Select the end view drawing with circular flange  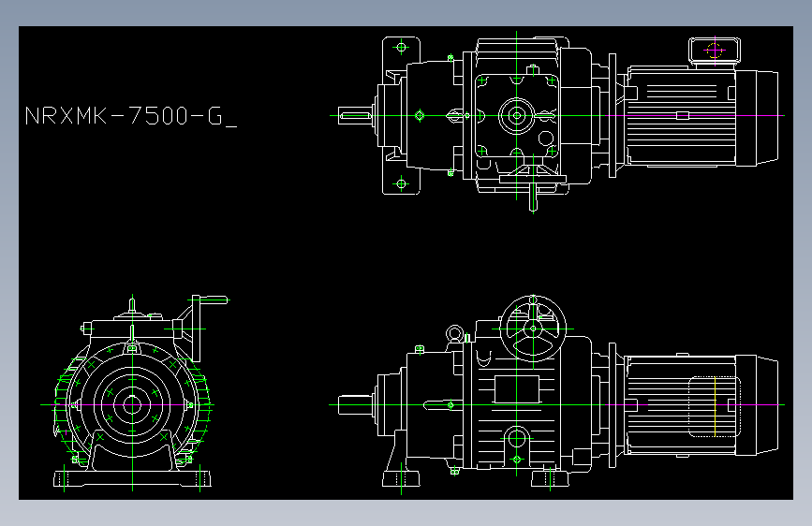(135, 393)
